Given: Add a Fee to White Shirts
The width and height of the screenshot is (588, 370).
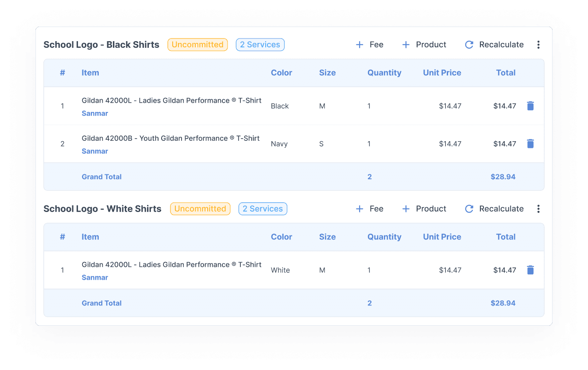Looking at the screenshot, I should pos(369,209).
